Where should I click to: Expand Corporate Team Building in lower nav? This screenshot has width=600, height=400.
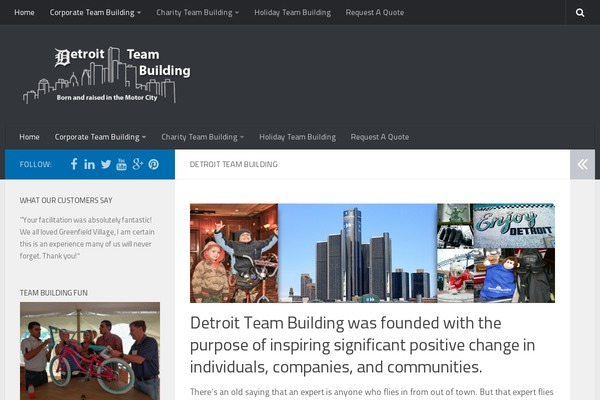pyautogui.click(x=100, y=137)
